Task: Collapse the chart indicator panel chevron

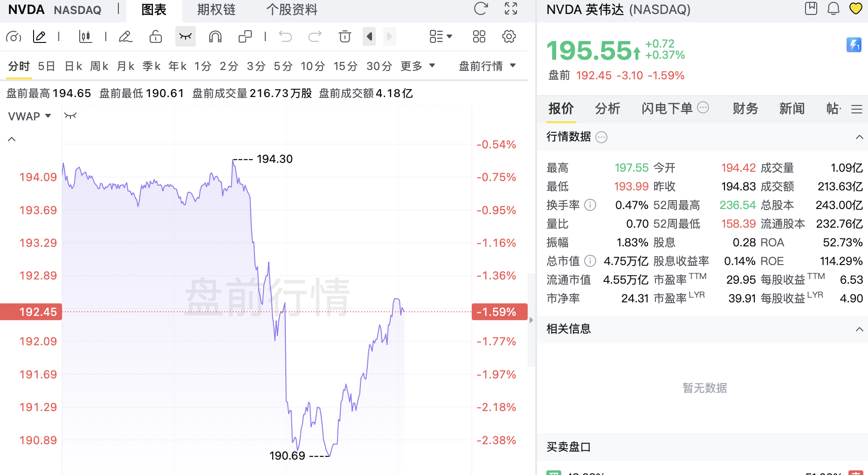Action: tap(12, 139)
